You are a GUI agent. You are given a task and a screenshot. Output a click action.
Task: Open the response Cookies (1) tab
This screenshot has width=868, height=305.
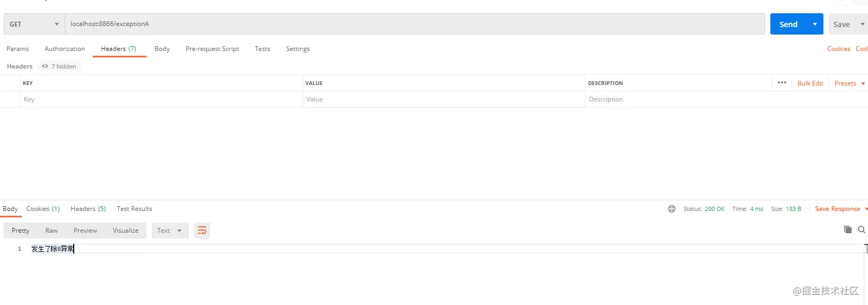click(43, 209)
